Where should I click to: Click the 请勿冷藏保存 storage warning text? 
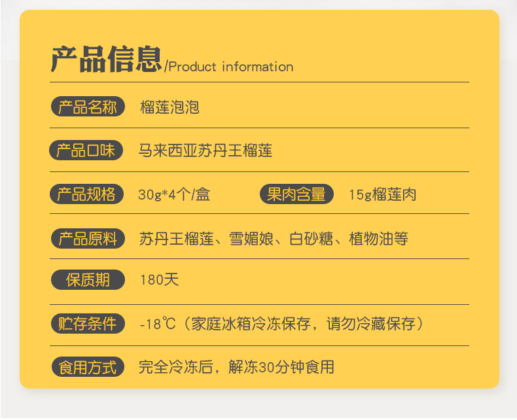point(371,324)
